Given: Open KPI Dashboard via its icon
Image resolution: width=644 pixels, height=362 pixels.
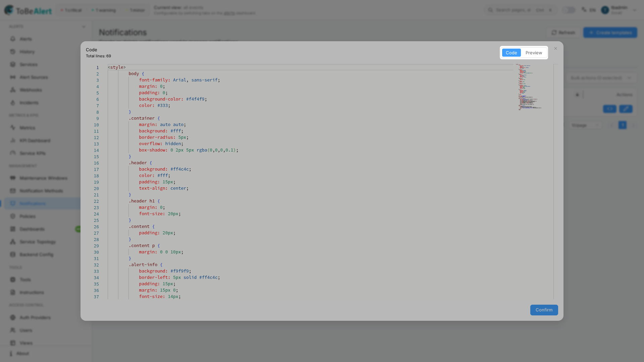Looking at the screenshot, I should click(13, 140).
